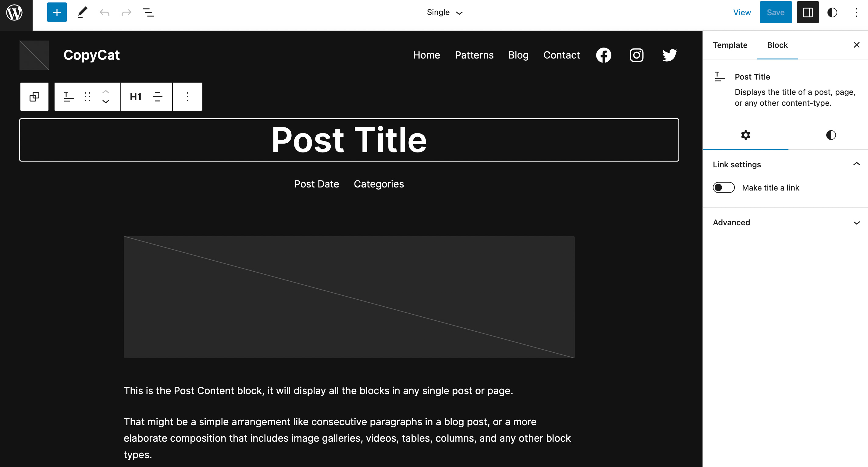The image size is (868, 467).
Task: Click the Facebook icon in the header
Action: 603,55
